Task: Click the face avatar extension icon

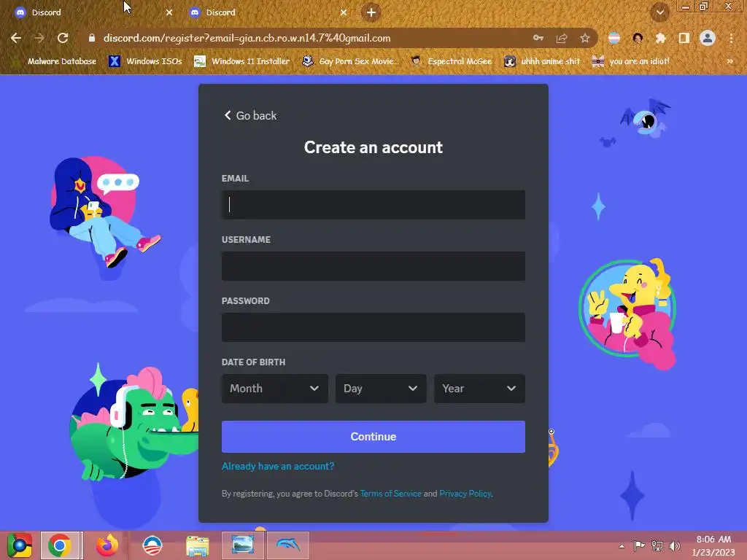Action: (638, 38)
